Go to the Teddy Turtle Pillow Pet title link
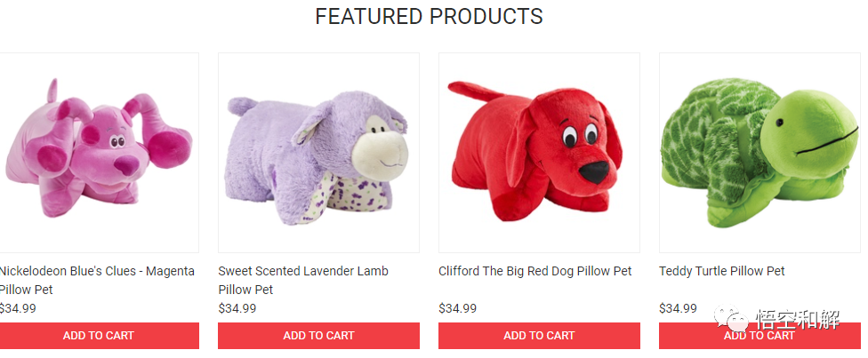This screenshot has height=358, width=868. pyautogui.click(x=722, y=271)
